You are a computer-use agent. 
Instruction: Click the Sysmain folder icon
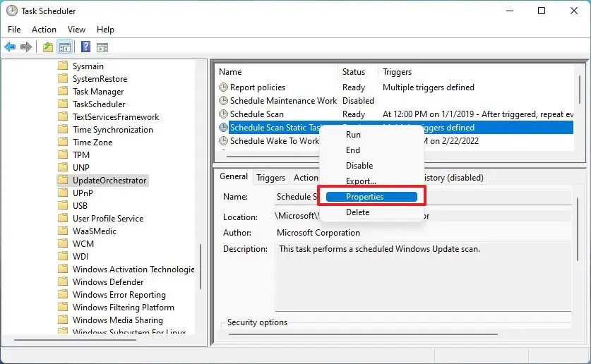[63, 66]
